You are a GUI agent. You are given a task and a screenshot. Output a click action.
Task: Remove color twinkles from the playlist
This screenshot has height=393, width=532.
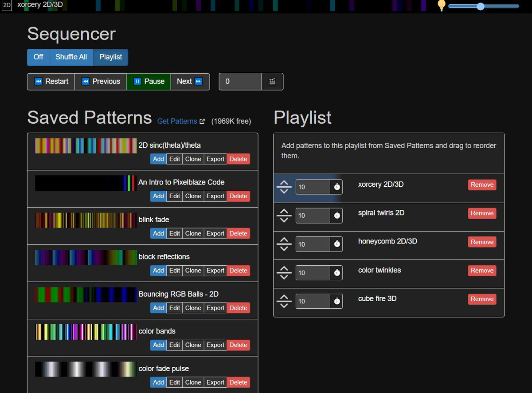[482, 271]
